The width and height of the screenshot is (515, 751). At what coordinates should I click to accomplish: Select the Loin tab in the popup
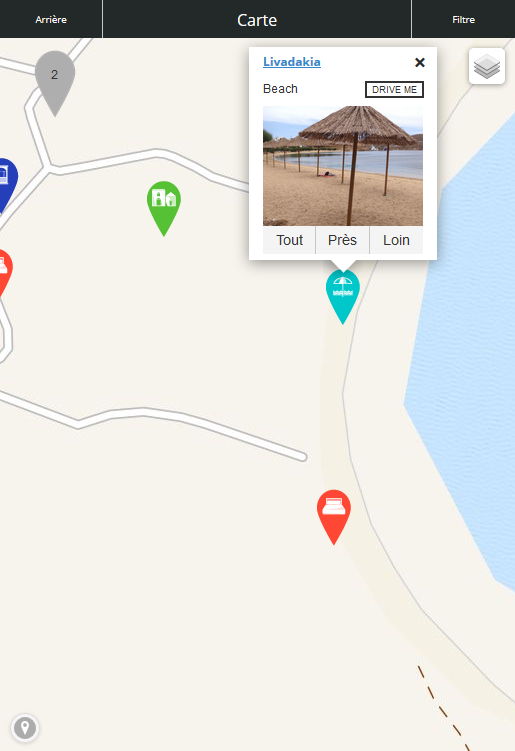[x=396, y=240]
